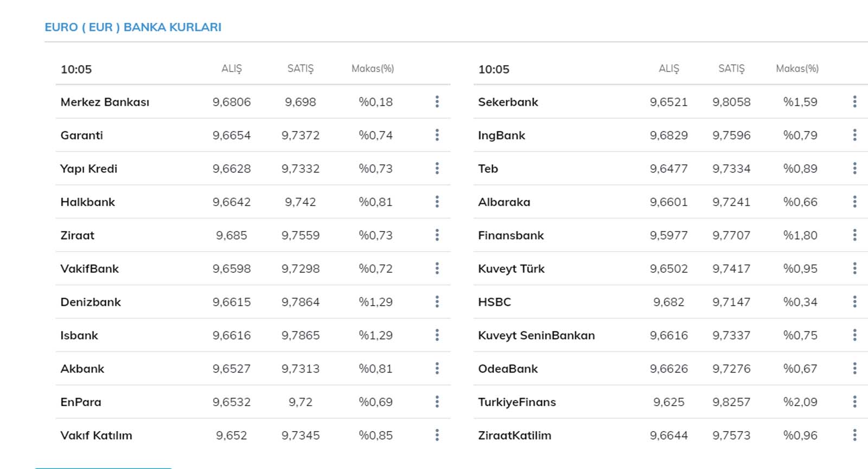Open the three-dot menu for Merkez Bankası

tap(437, 102)
